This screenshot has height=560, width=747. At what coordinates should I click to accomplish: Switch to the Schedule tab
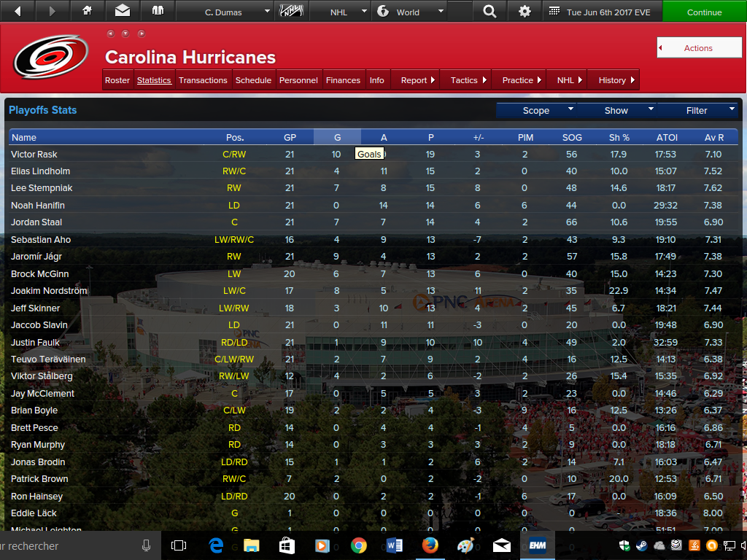(253, 80)
